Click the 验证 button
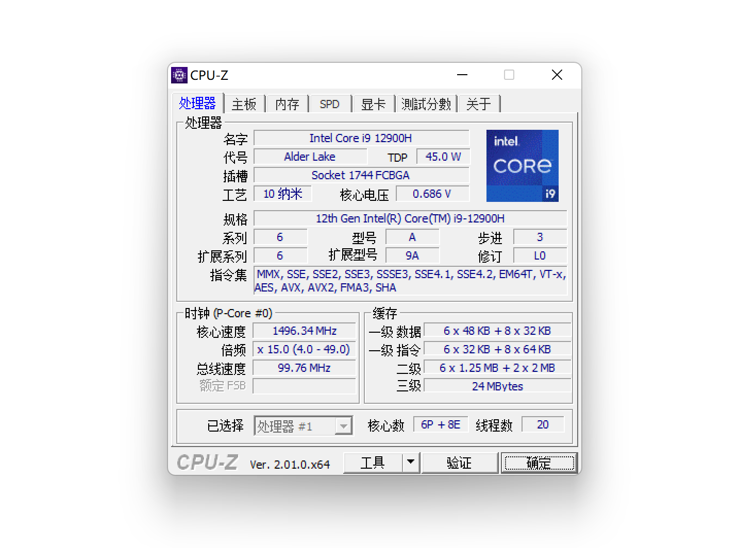Screen dimensions: 756x548 [x=460, y=463]
